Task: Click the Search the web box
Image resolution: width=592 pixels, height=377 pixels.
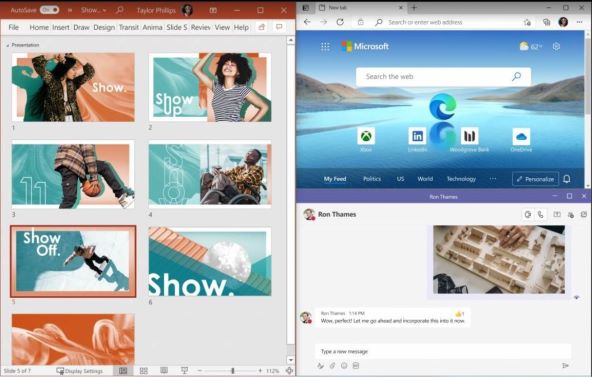Action: pyautogui.click(x=443, y=77)
